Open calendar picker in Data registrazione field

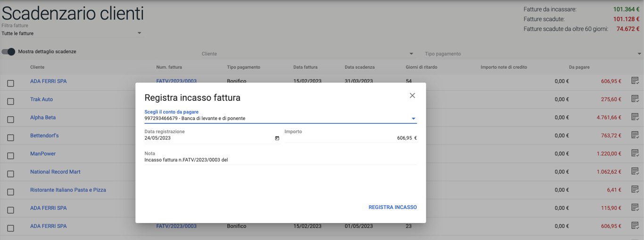point(277,138)
